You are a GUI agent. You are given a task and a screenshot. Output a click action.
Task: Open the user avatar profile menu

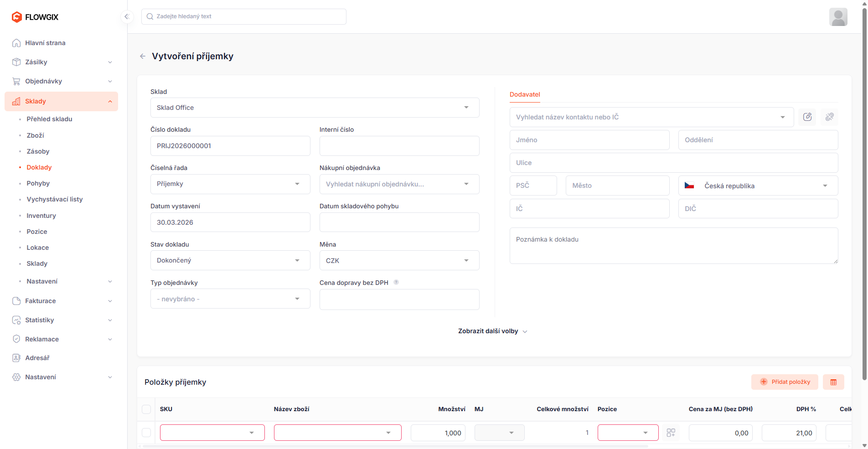point(838,17)
